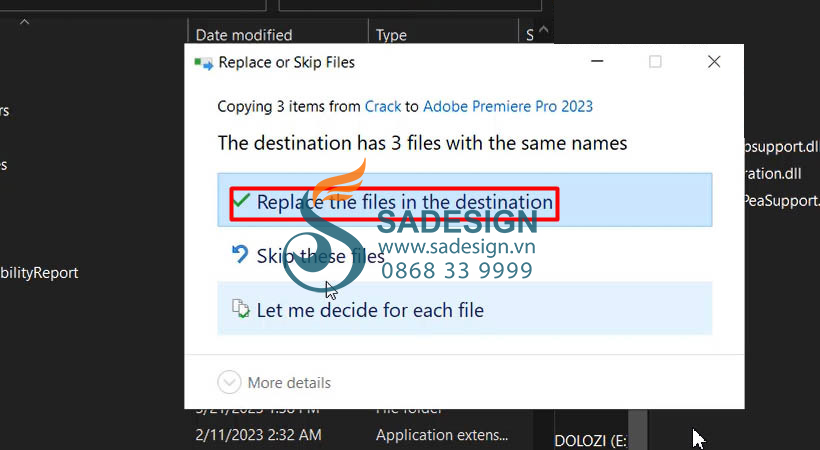Select Skip these files option
This screenshot has height=450, width=820.
click(464, 256)
